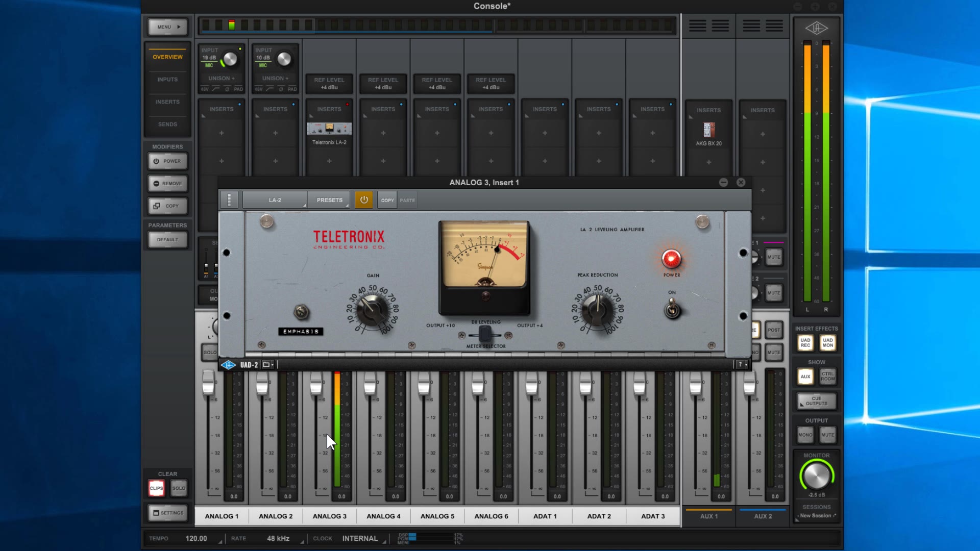Toggle CTRL ROOM show button
This screenshot has height=551, width=980.
tap(828, 377)
